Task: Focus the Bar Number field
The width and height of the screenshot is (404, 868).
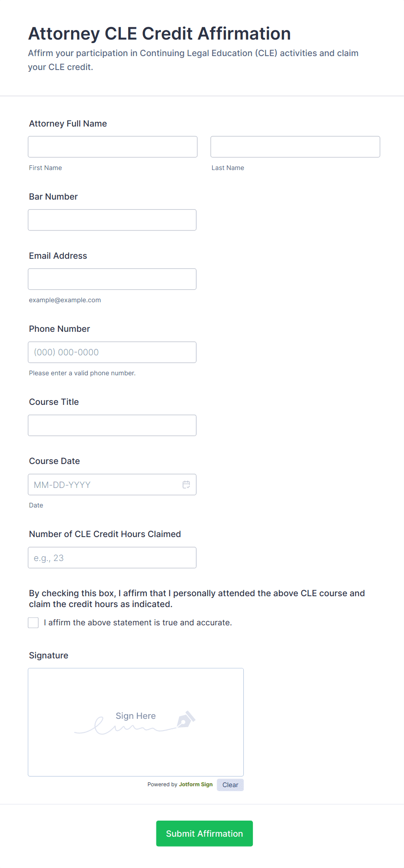Action: [112, 220]
